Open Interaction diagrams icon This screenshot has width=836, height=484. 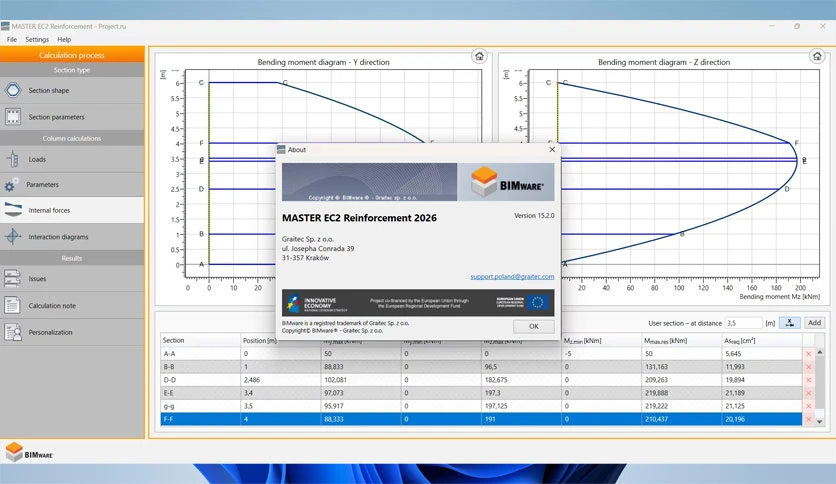pyautogui.click(x=13, y=236)
